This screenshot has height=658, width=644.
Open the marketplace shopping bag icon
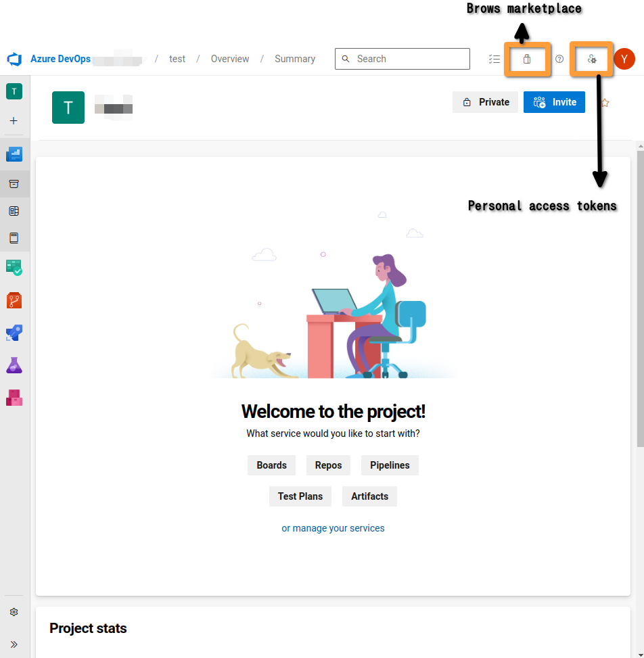[x=527, y=59]
